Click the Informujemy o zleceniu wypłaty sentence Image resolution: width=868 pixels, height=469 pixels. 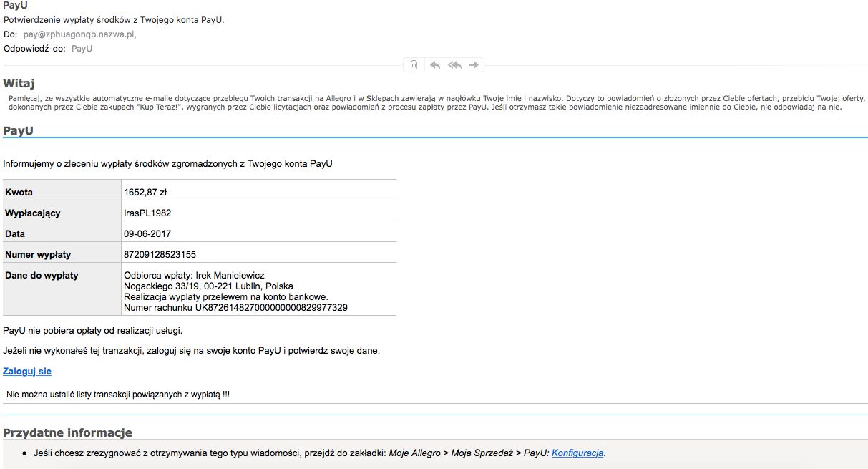pos(167,163)
